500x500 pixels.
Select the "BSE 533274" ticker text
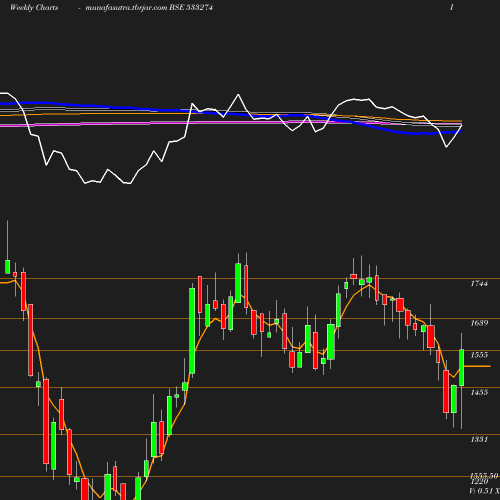pos(191,7)
